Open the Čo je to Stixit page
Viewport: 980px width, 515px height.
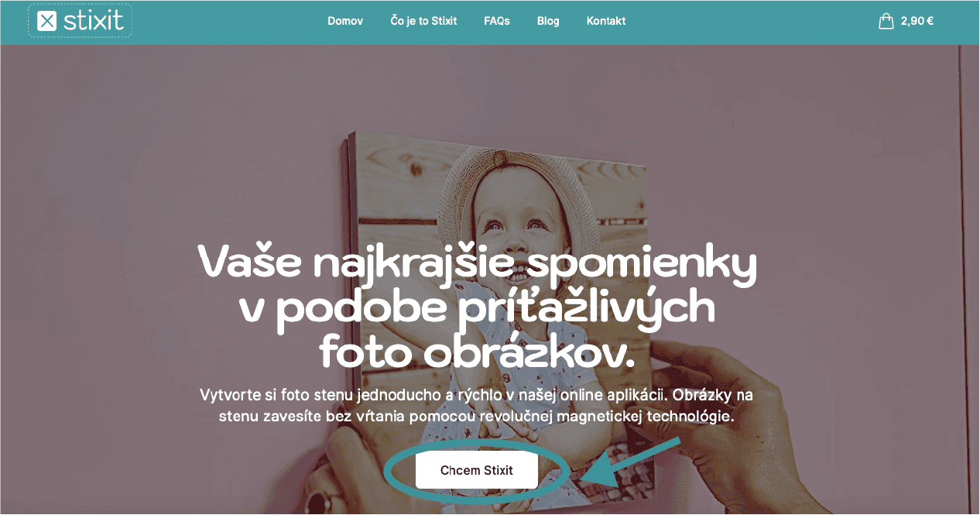423,22
